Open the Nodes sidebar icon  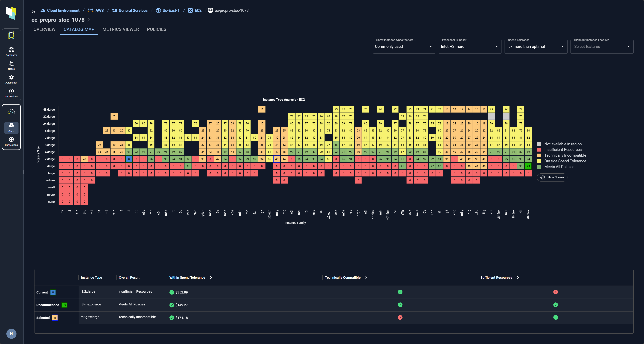coord(11,65)
